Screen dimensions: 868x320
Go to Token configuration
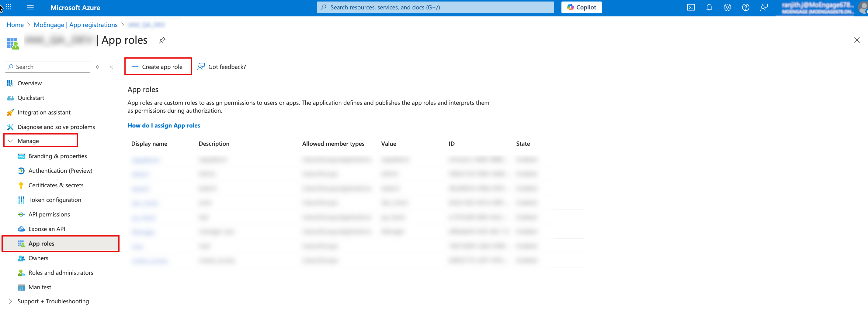pyautogui.click(x=54, y=200)
